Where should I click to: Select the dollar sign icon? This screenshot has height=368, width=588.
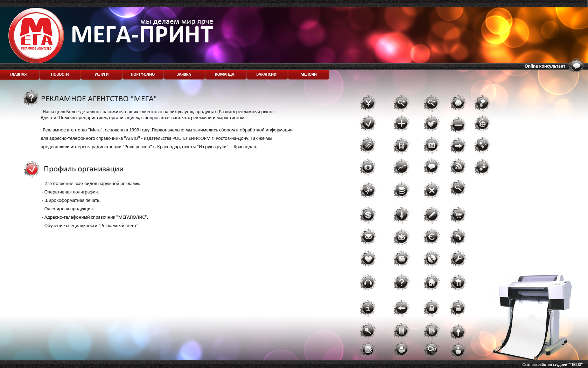click(367, 215)
